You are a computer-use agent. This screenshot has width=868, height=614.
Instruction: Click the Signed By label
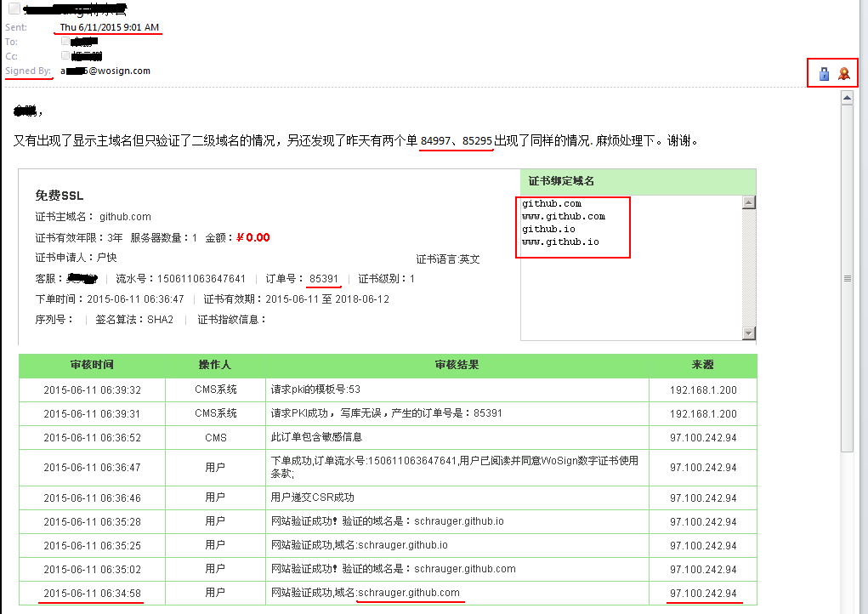coord(28,71)
